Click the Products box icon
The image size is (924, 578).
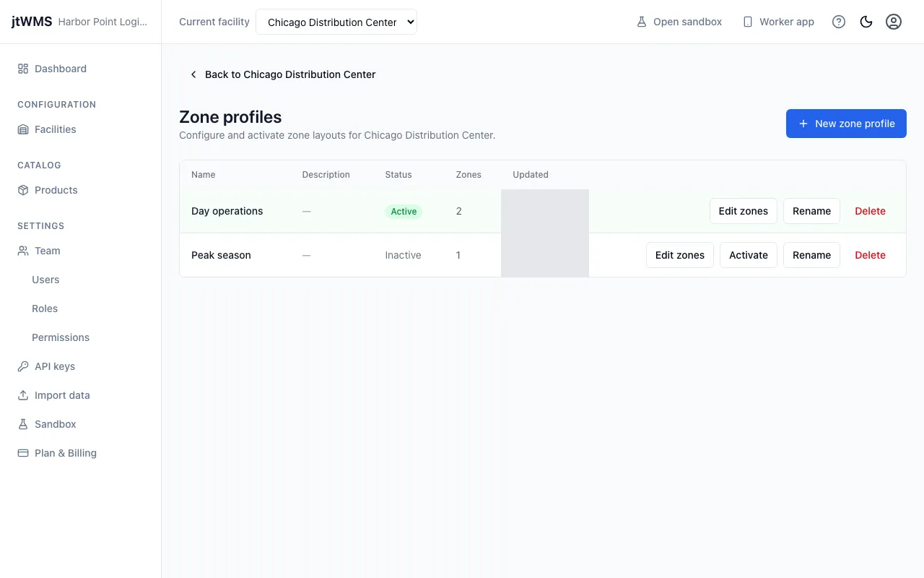pyautogui.click(x=23, y=190)
